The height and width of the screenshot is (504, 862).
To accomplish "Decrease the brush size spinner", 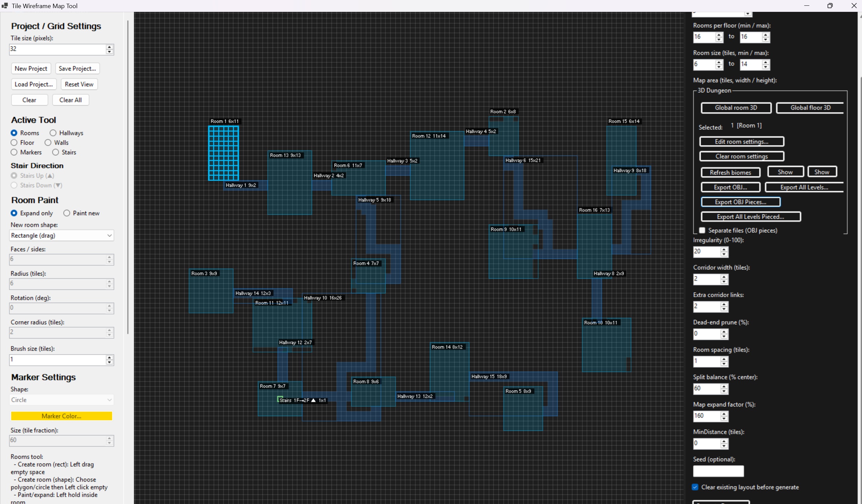I will click(x=109, y=362).
